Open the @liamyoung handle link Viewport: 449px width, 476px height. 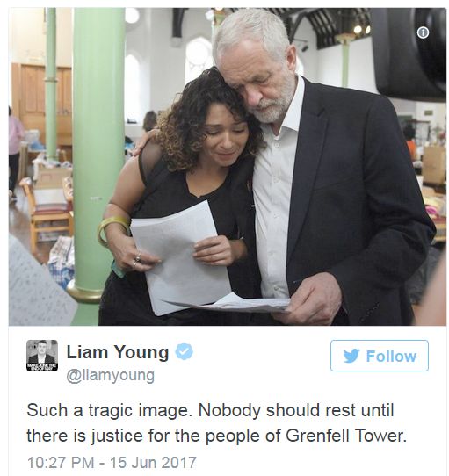[x=111, y=376]
